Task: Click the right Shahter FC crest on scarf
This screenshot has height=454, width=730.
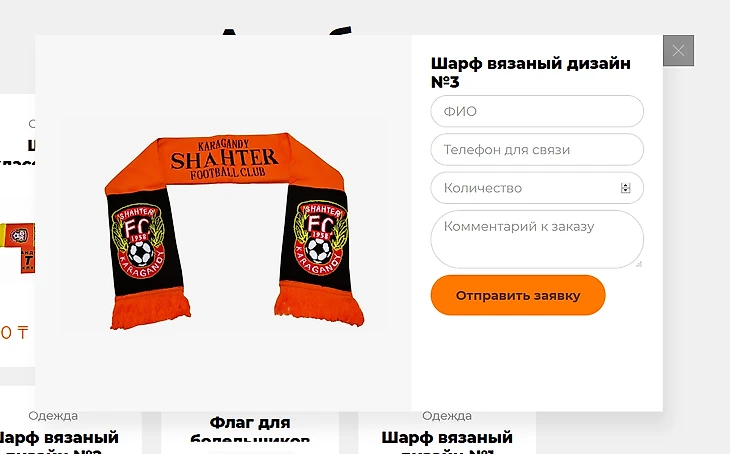Action: tap(320, 238)
